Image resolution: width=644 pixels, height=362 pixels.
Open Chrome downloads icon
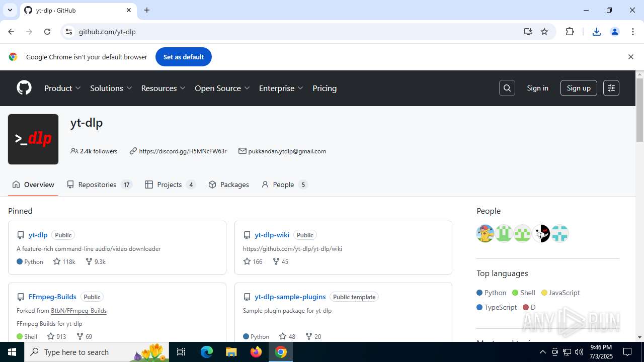pyautogui.click(x=597, y=32)
